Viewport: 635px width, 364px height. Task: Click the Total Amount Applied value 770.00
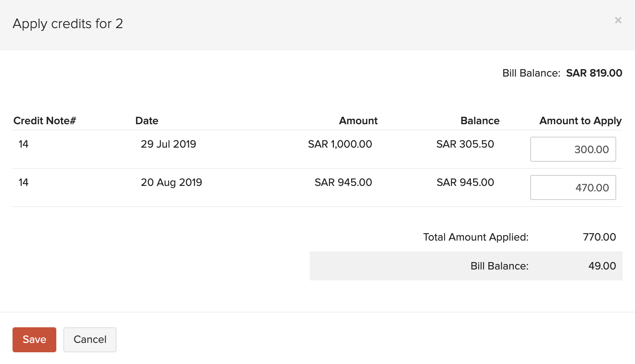pos(599,237)
